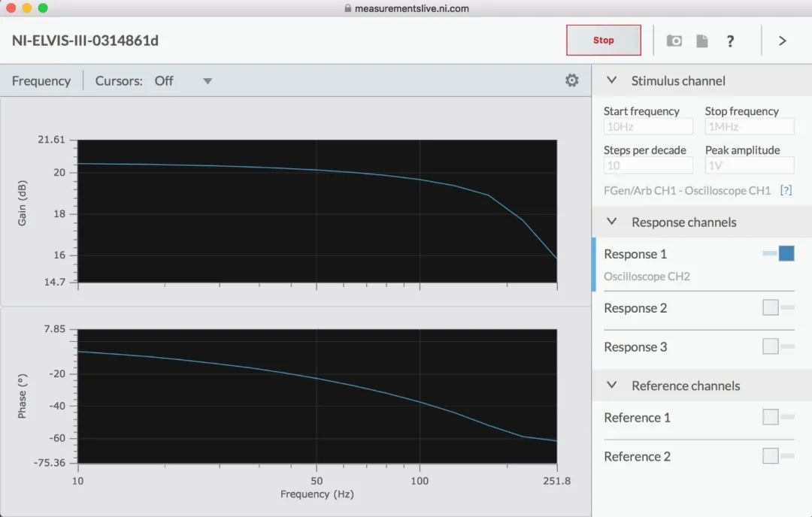Screen dimensions: 812x517
Task: Click the measurementslive.ni.com address bar
Action: pos(412,8)
